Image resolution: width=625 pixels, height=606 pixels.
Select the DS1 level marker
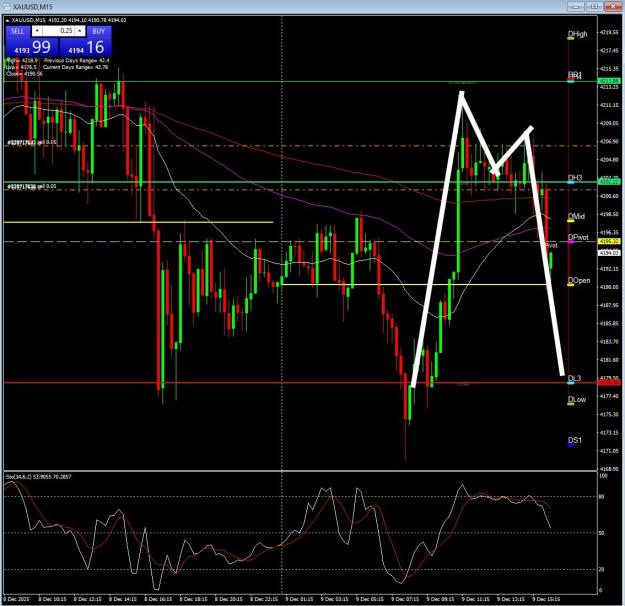tap(575, 441)
